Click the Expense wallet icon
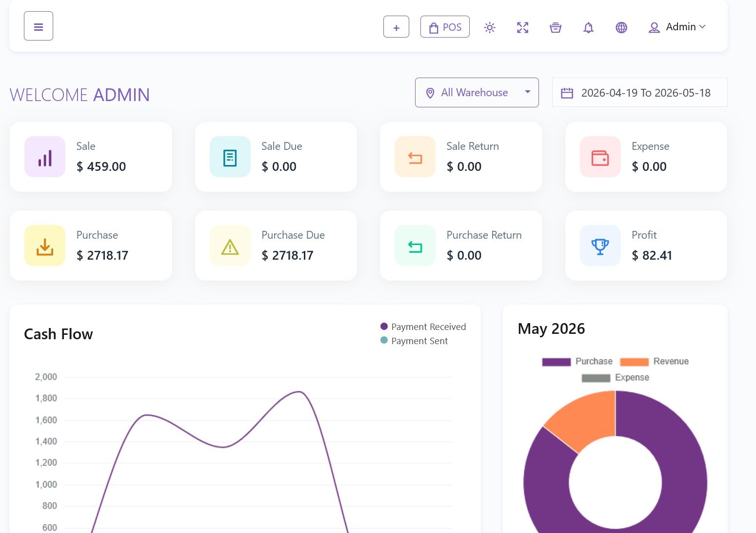Image resolution: width=756 pixels, height=533 pixels. click(600, 157)
